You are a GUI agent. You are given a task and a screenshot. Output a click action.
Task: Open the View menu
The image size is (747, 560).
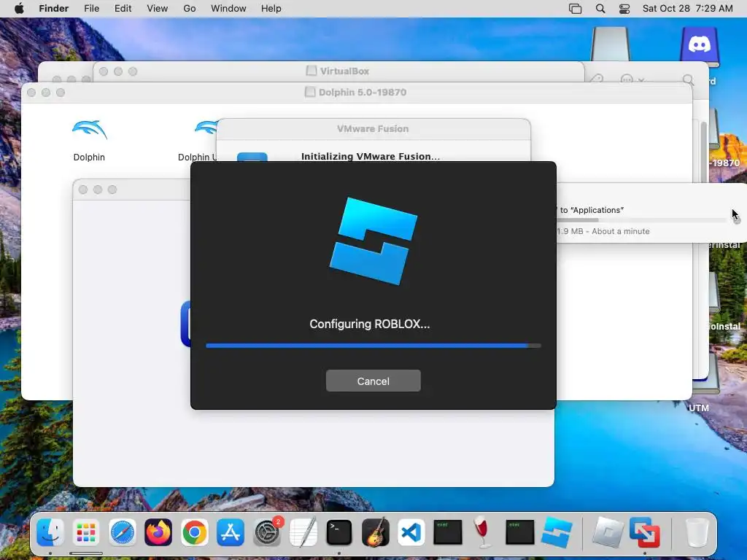tap(158, 9)
